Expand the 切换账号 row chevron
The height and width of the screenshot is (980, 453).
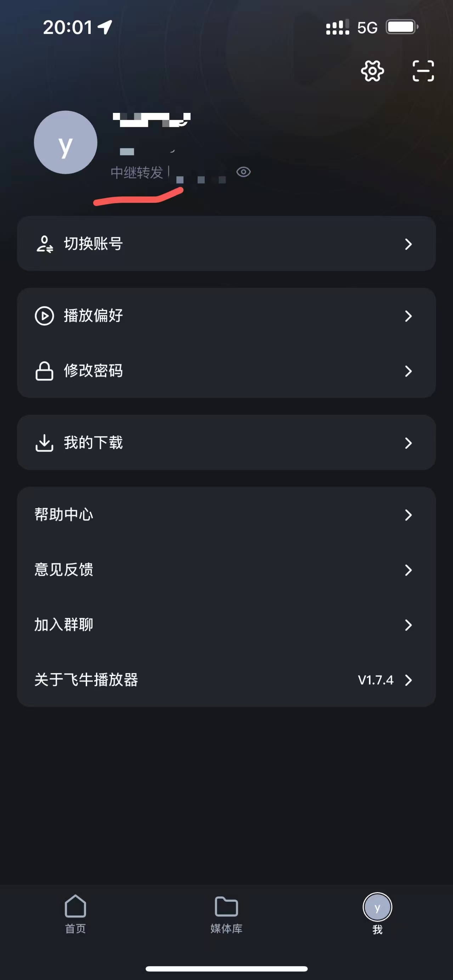click(x=408, y=244)
